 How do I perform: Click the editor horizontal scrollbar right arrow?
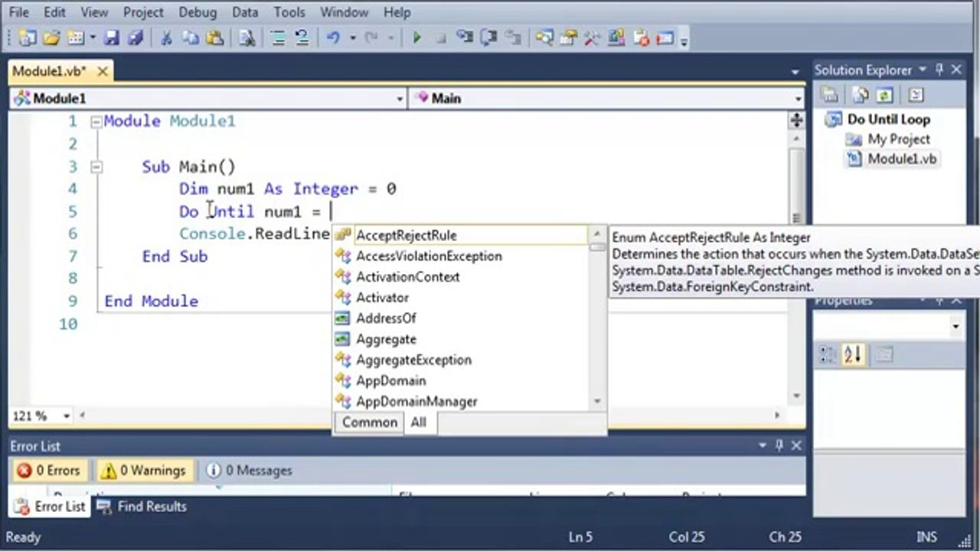[777, 416]
